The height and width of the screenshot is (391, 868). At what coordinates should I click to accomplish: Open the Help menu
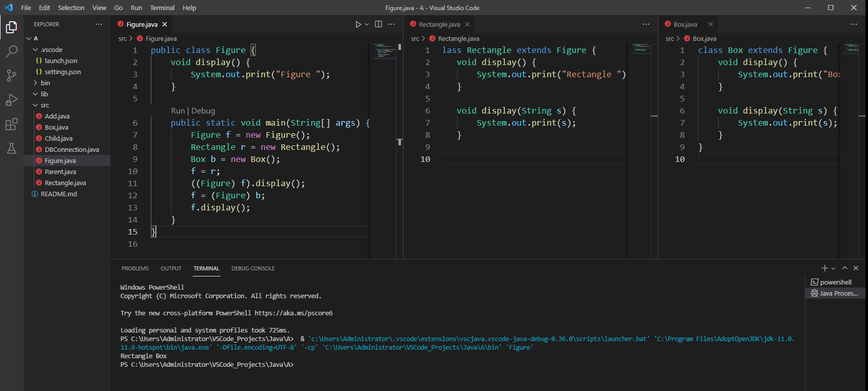189,8
